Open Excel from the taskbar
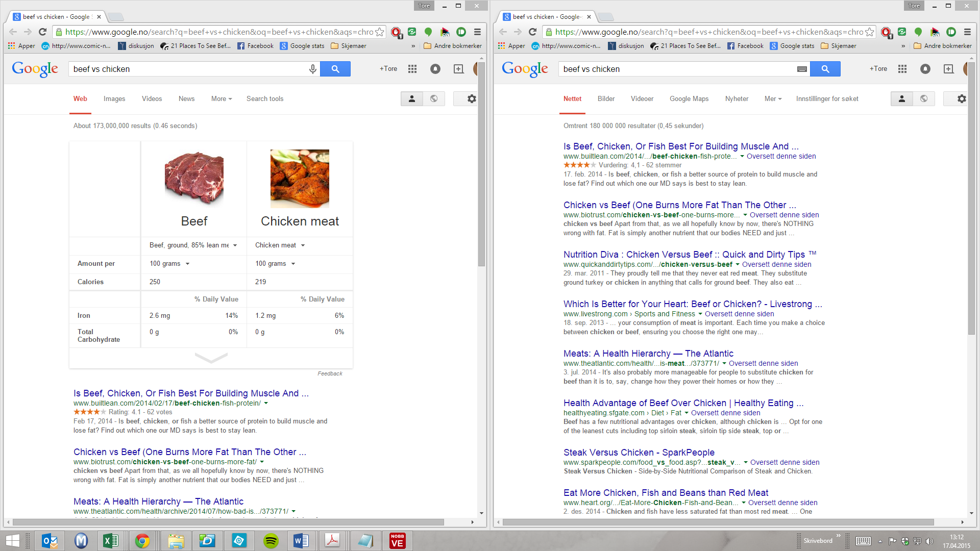This screenshot has width=980, height=551. 111,541
